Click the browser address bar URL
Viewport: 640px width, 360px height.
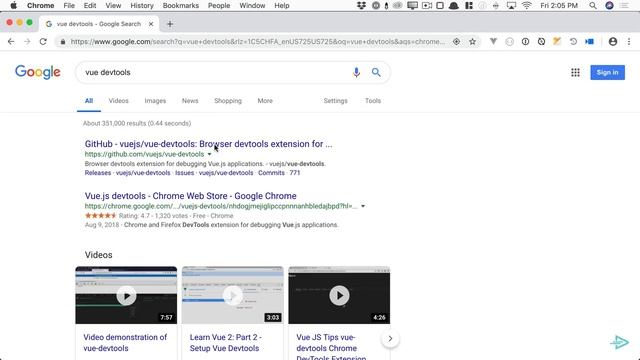257,42
